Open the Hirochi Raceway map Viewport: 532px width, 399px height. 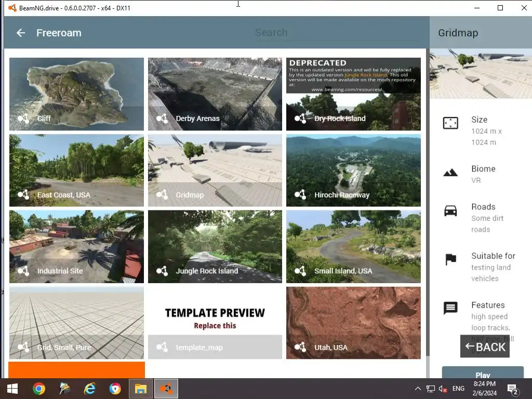[353, 170]
